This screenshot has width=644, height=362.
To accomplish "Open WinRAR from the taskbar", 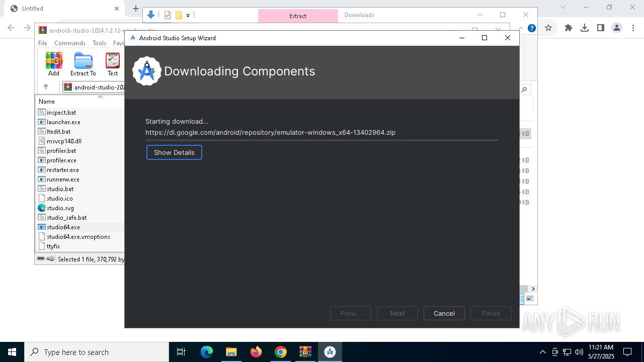I will coord(305,352).
